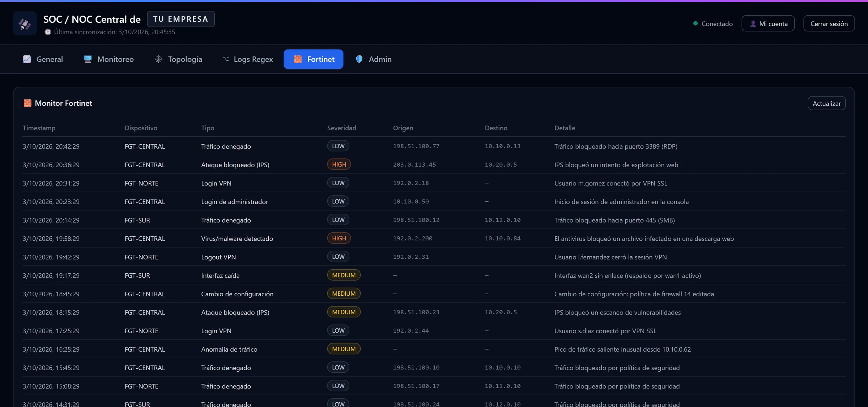Screen dimensions: 868x407
Task: Click detail about wan2 sin enlace
Action: pos(627,275)
